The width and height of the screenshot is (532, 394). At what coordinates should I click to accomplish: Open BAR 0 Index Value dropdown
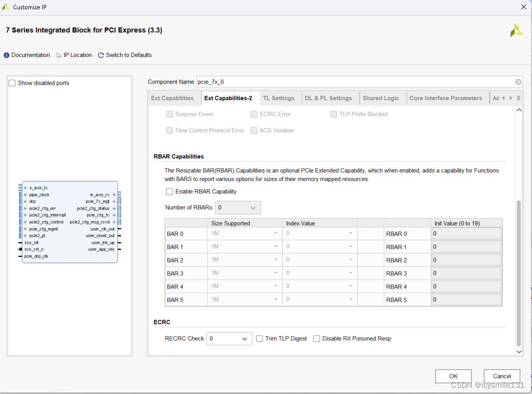point(320,233)
